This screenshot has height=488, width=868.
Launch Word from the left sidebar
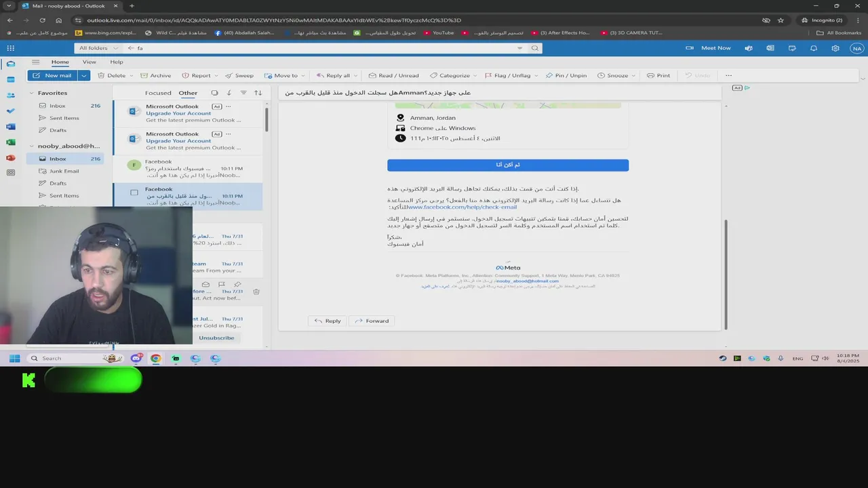10,127
